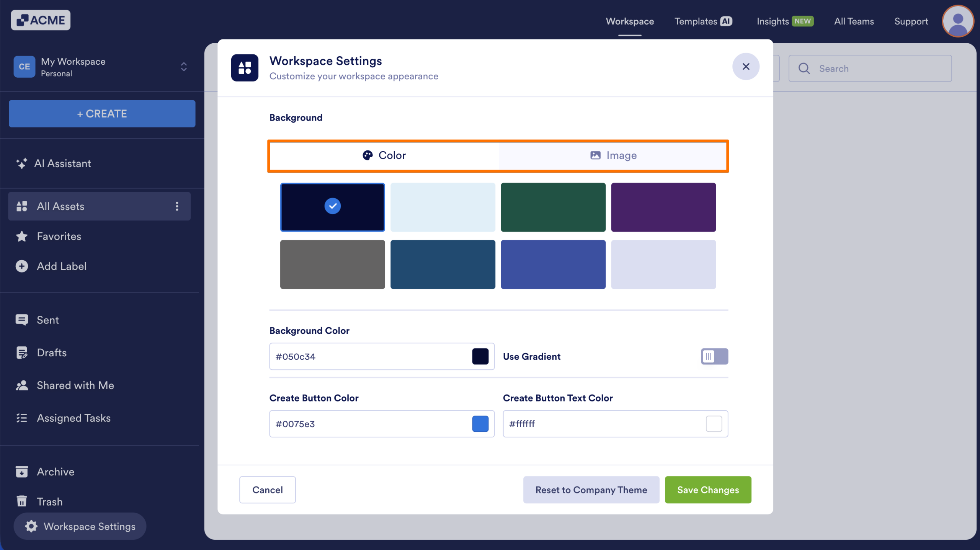Click the search magnifier icon

[804, 68]
